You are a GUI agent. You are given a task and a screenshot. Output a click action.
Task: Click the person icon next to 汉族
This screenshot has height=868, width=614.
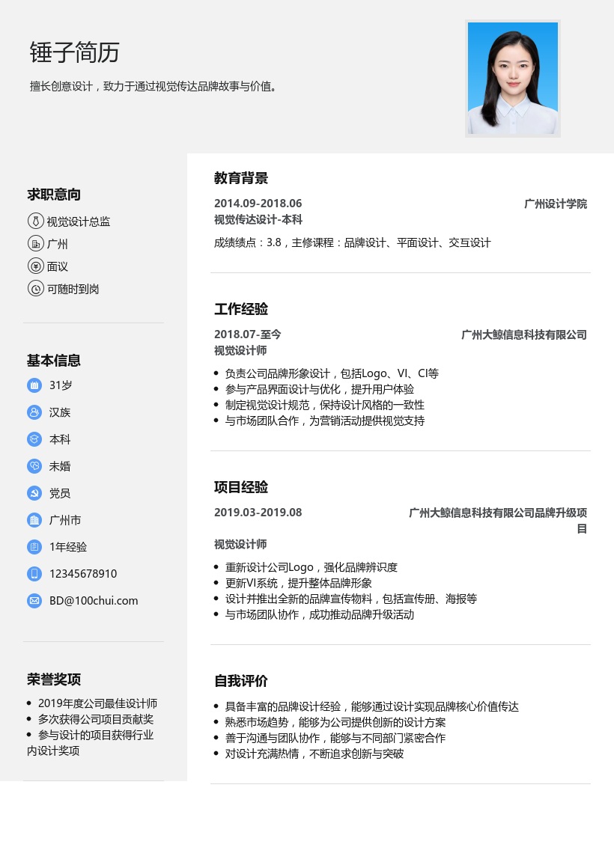click(x=34, y=412)
